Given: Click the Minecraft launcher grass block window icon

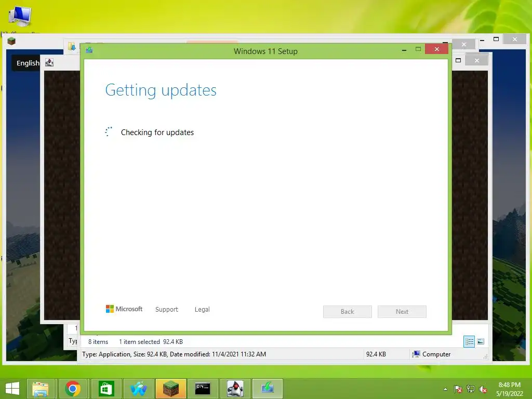Looking at the screenshot, I should tap(11, 42).
